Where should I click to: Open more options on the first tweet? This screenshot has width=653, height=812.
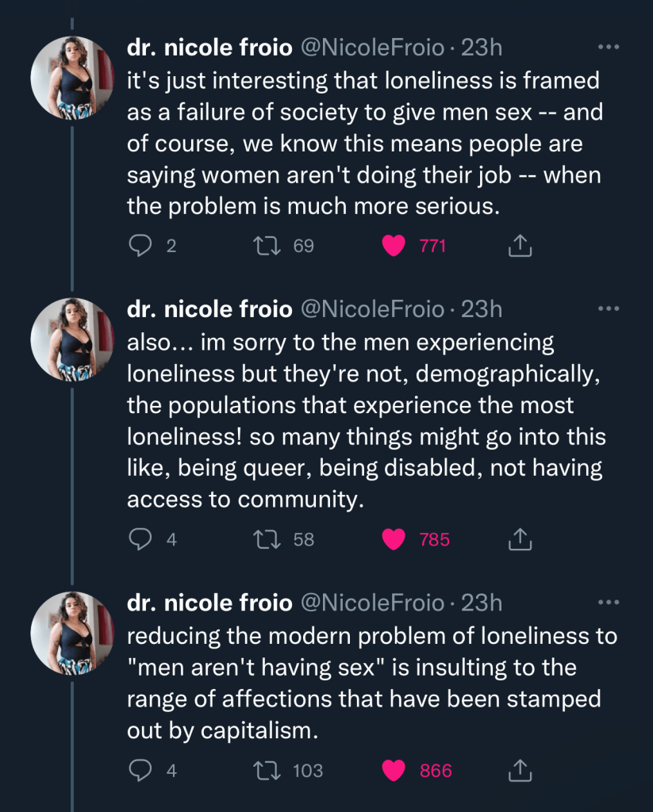point(608,48)
